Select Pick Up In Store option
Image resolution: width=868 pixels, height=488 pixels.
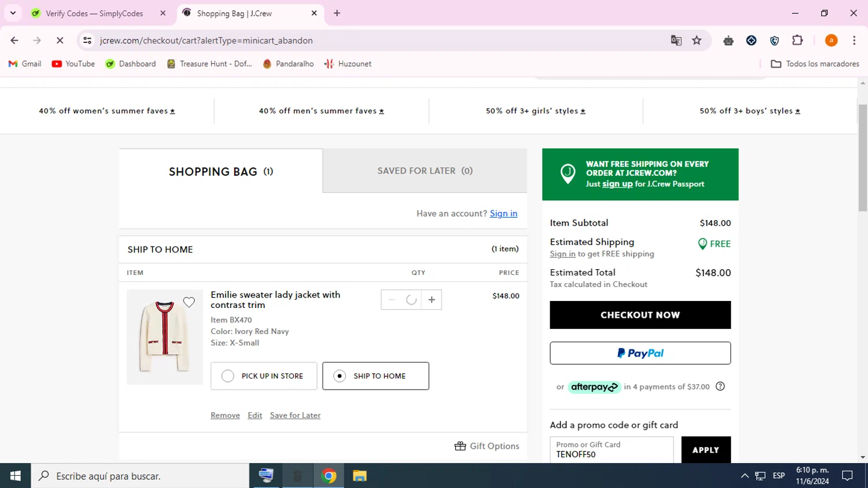point(264,376)
